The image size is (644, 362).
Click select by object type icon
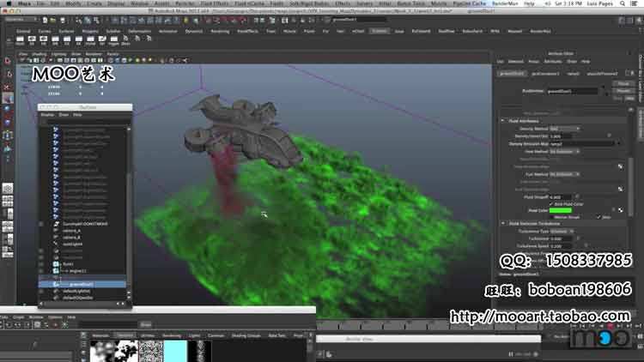[87, 20]
